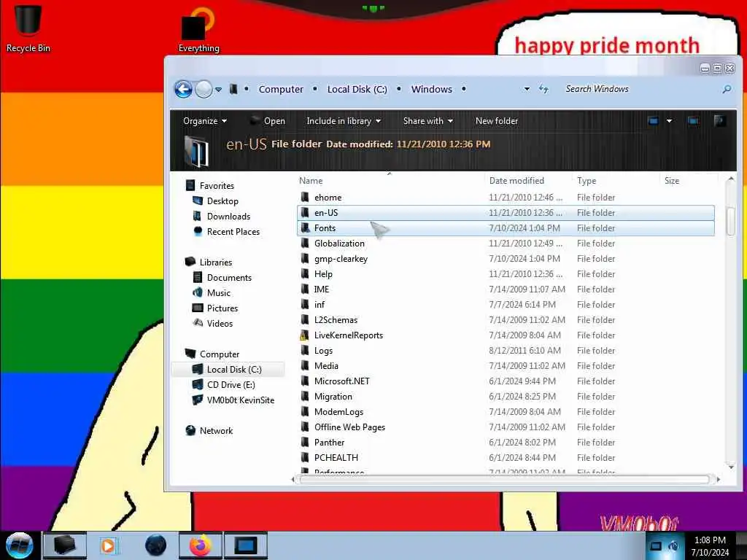
Task: Click Windows breadcrumb in address bar
Action: tap(432, 89)
